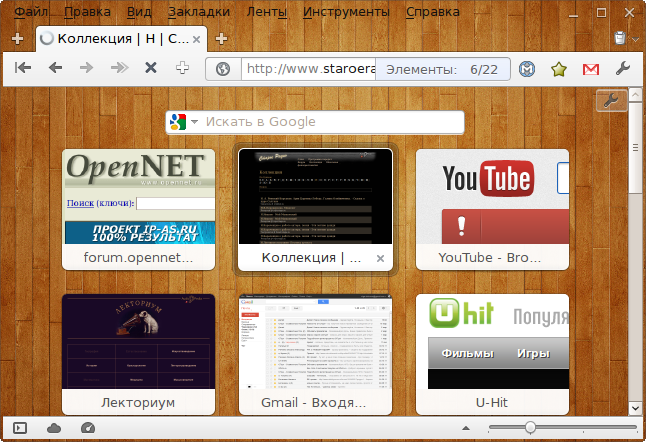Go back with the left arrow
This screenshot has width=646, height=442.
(55, 67)
